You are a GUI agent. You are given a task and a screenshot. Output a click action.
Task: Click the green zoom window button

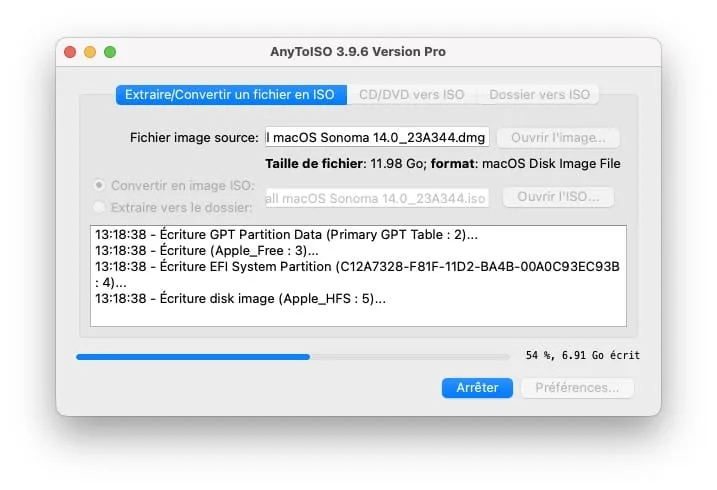(x=110, y=52)
